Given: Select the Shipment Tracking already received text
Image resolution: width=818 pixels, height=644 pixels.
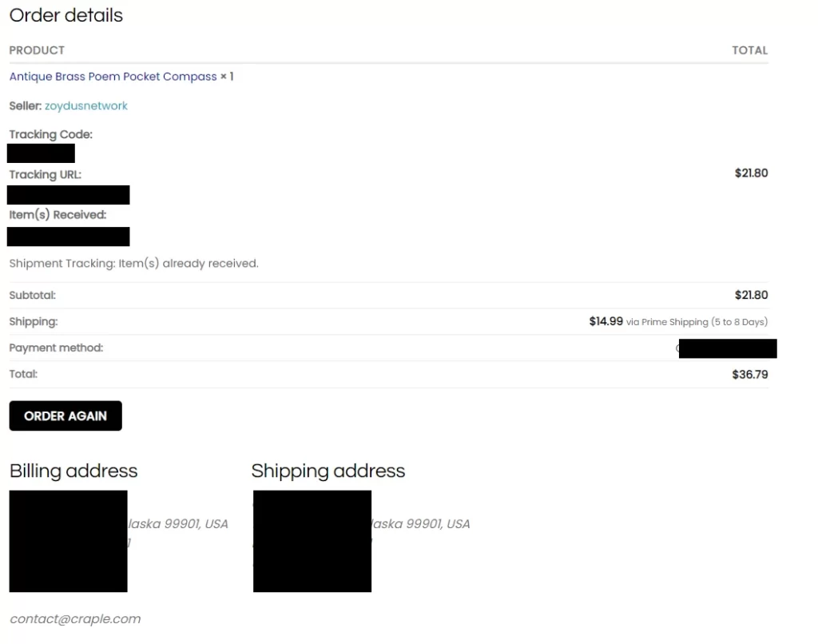Looking at the screenshot, I should point(134,264).
